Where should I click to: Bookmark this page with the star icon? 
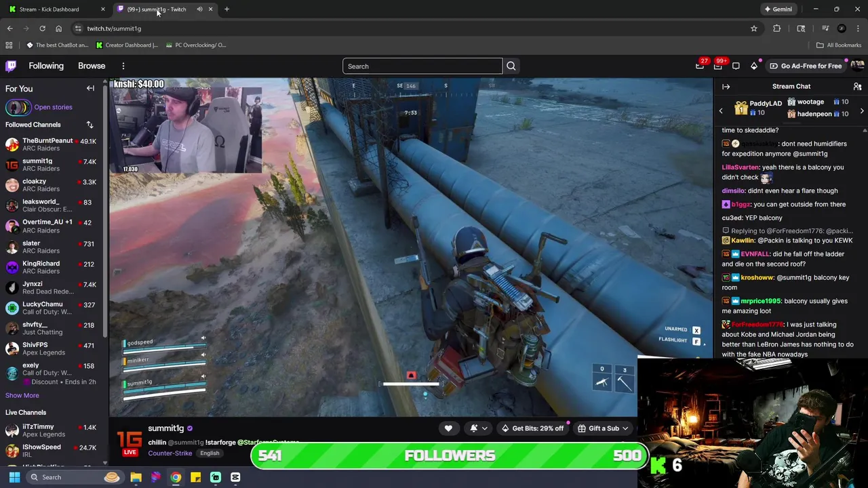tap(753, 28)
